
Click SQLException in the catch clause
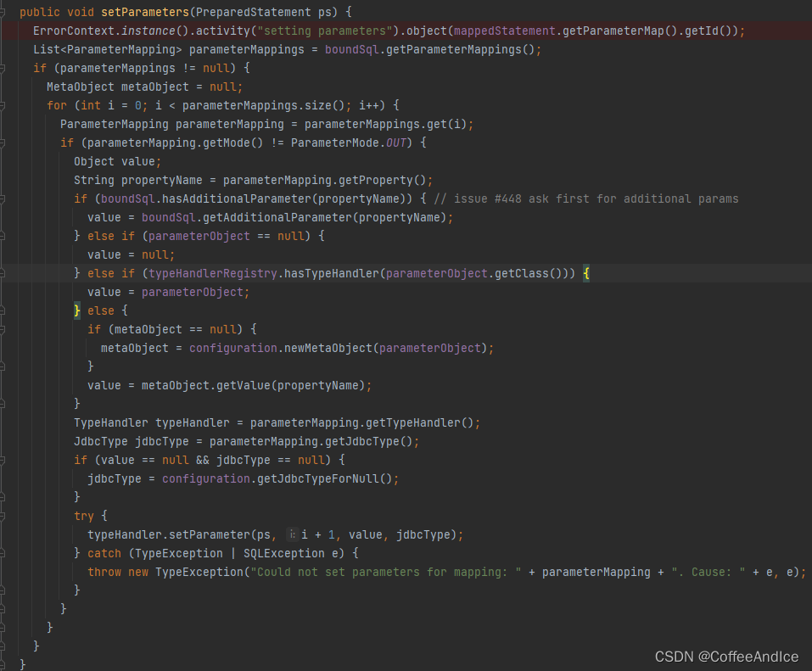click(283, 553)
